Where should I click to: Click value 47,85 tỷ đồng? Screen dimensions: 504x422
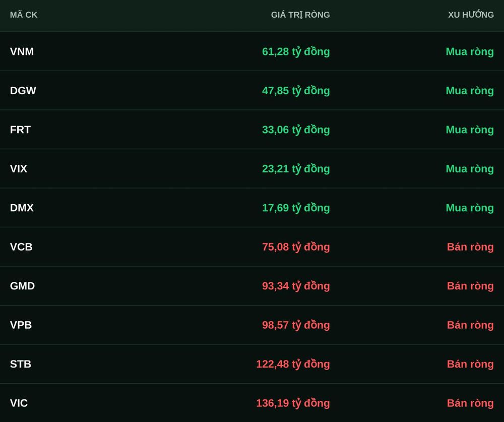point(296,91)
